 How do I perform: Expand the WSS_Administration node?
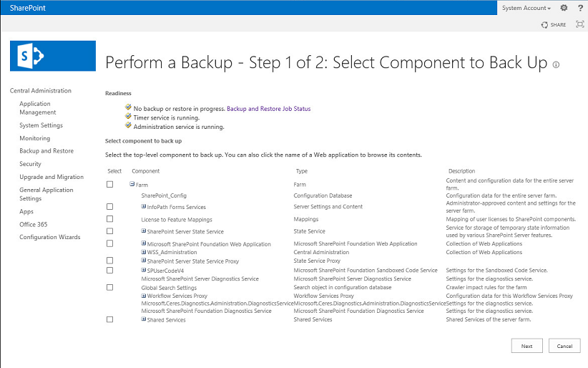144,252
